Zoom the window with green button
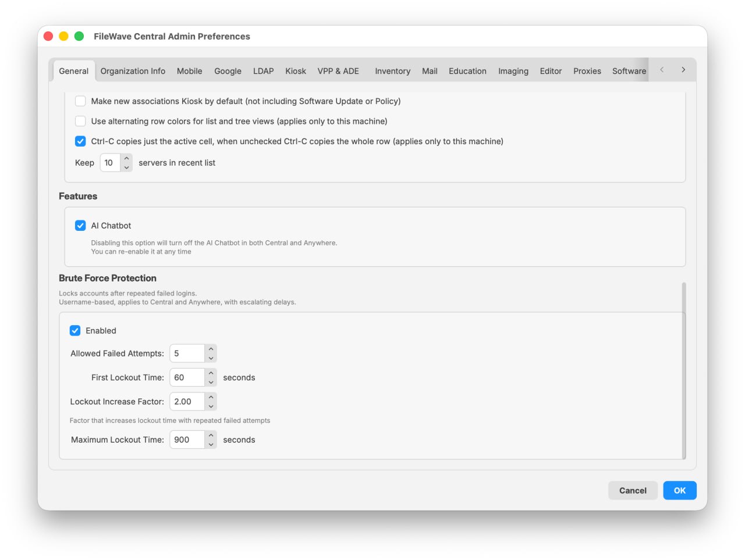This screenshot has width=745, height=560. (x=79, y=36)
